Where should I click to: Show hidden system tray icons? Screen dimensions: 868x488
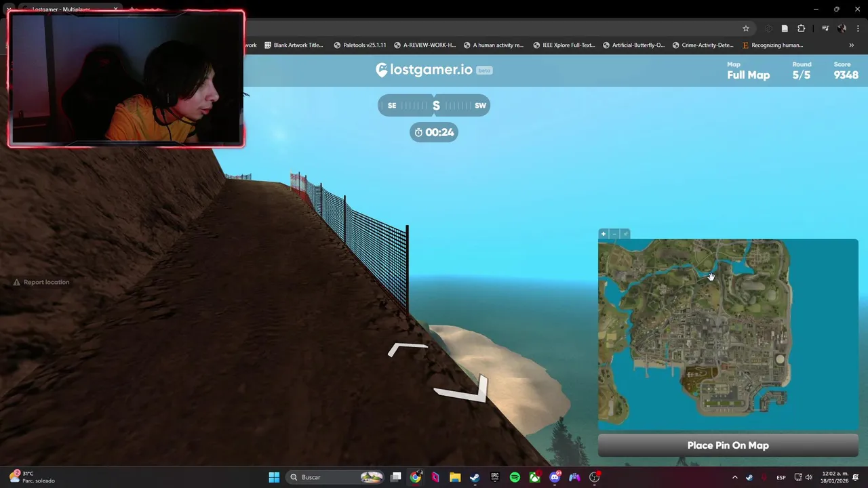[734, 477]
